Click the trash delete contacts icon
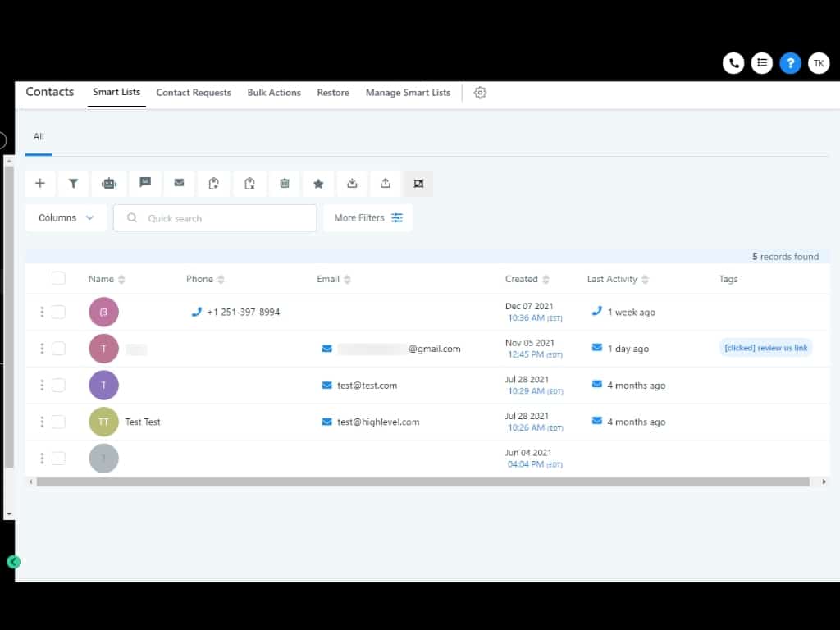The height and width of the screenshot is (630, 840). click(x=285, y=184)
